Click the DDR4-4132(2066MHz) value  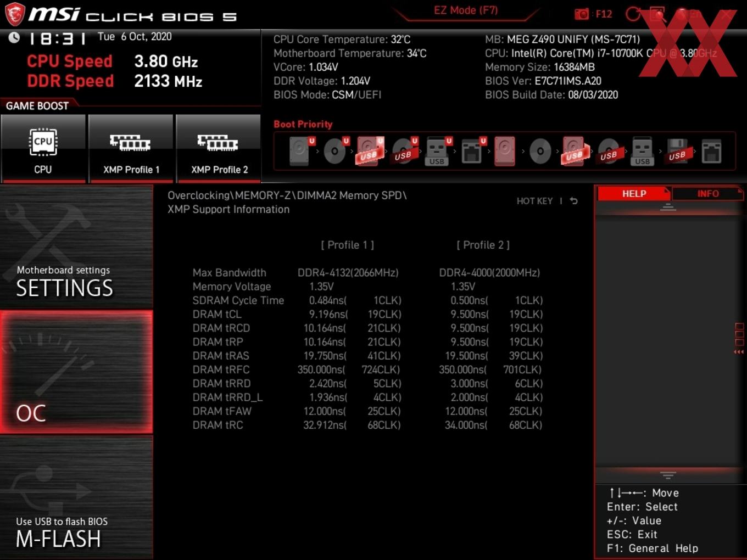(348, 273)
